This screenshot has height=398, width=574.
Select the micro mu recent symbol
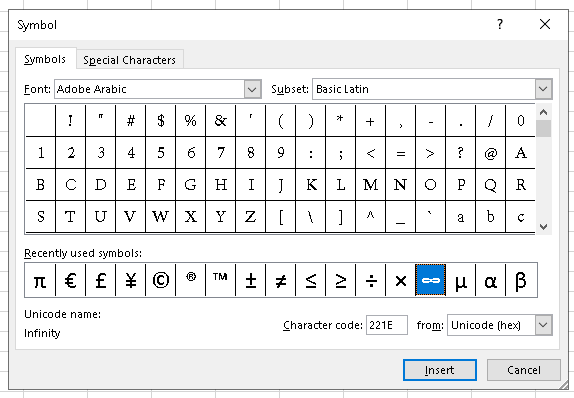(x=461, y=280)
